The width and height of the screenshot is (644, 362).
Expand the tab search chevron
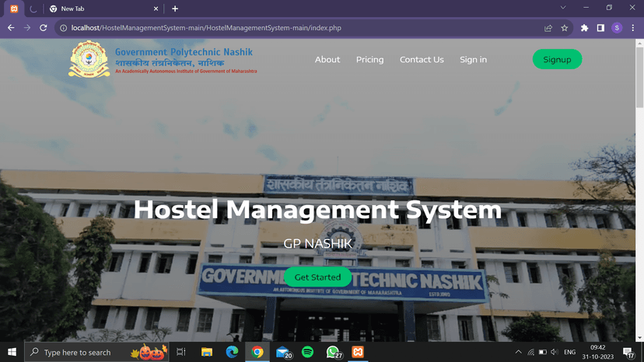pyautogui.click(x=563, y=8)
